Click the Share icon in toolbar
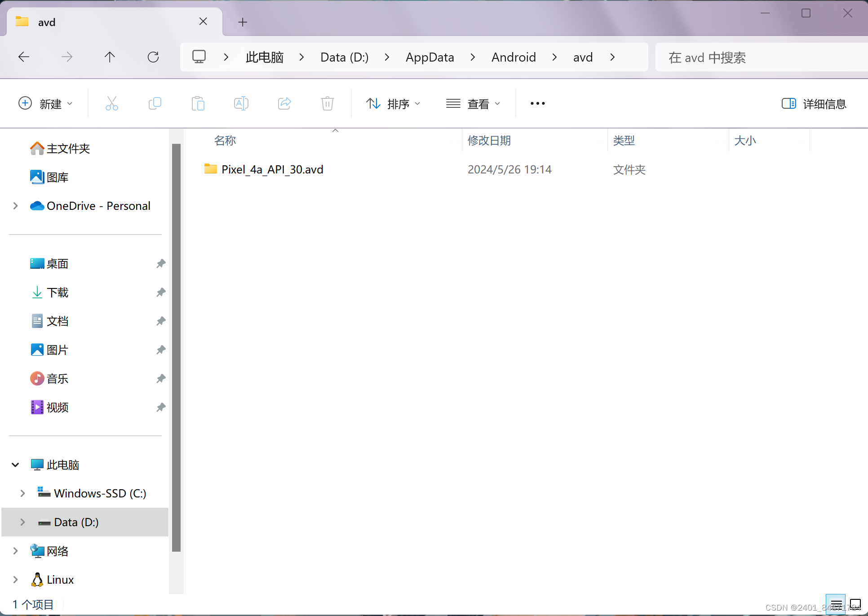This screenshot has width=868, height=616. [x=284, y=104]
